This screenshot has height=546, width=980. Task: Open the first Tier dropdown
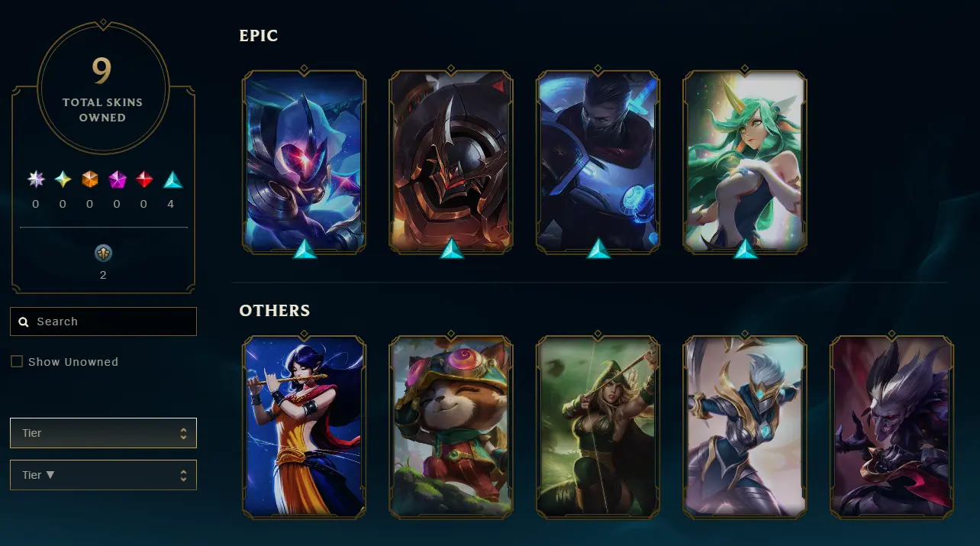click(103, 433)
